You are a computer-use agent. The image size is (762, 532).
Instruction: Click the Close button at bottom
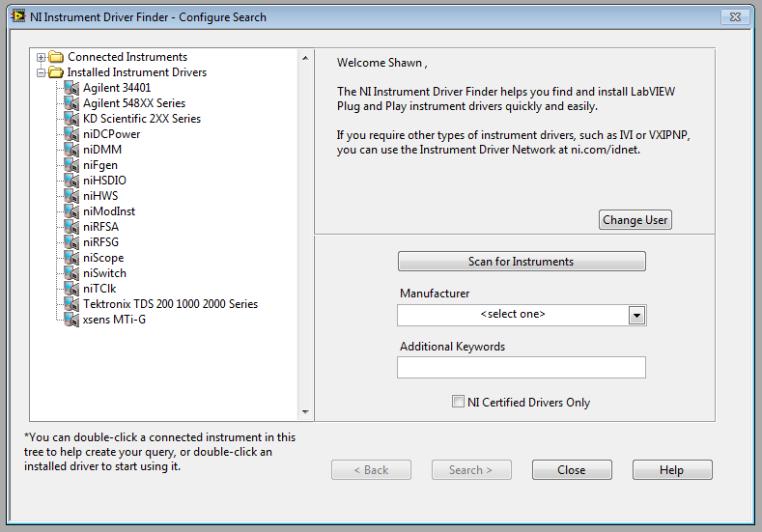point(571,470)
